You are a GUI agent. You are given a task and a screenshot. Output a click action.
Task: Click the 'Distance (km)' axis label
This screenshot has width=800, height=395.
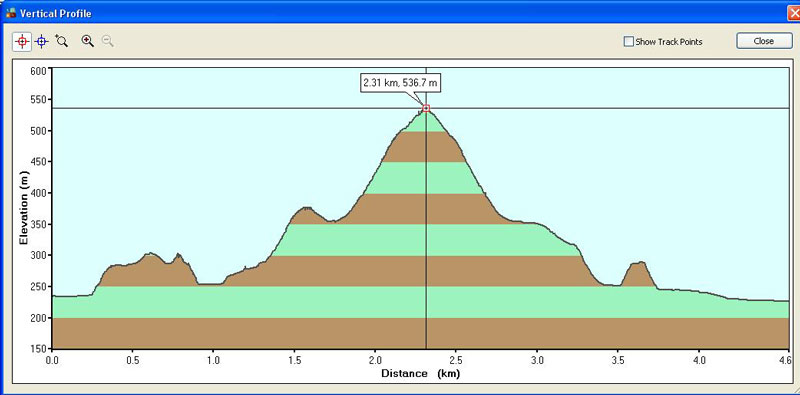pos(420,374)
